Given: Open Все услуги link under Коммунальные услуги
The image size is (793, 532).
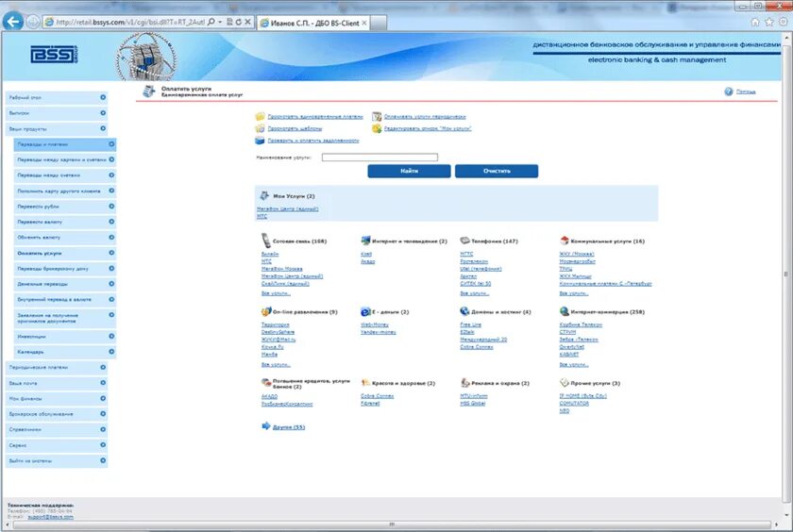Looking at the screenshot, I should pos(574,293).
